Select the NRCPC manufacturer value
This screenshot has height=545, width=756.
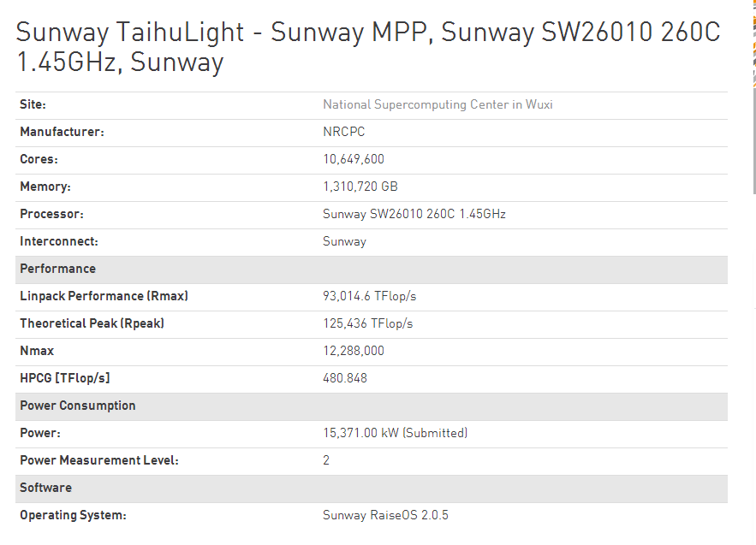pos(344,132)
